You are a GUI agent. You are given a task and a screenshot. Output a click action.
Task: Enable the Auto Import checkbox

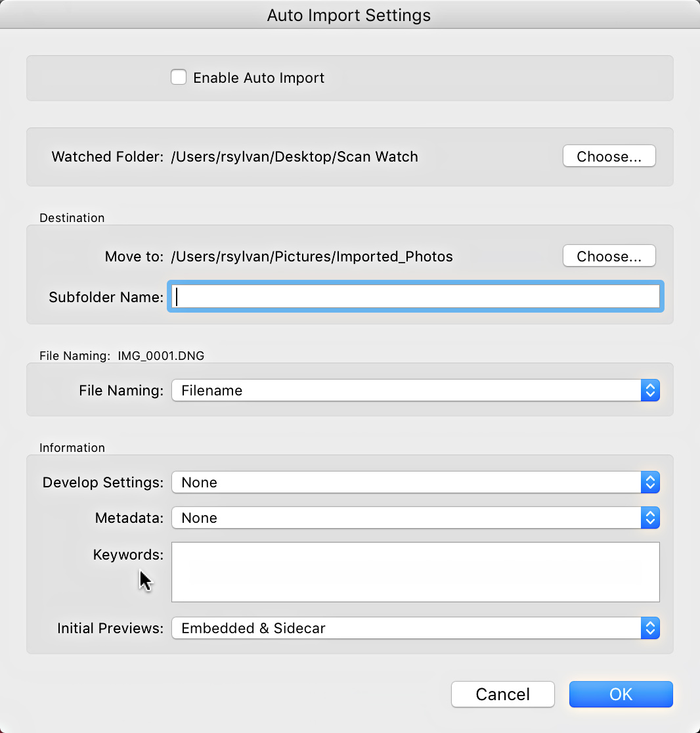179,77
